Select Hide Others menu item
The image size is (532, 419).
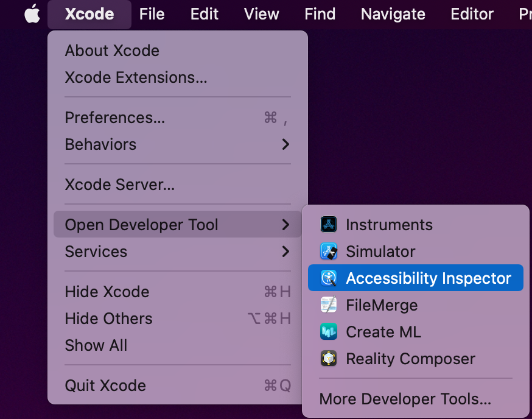point(178,319)
